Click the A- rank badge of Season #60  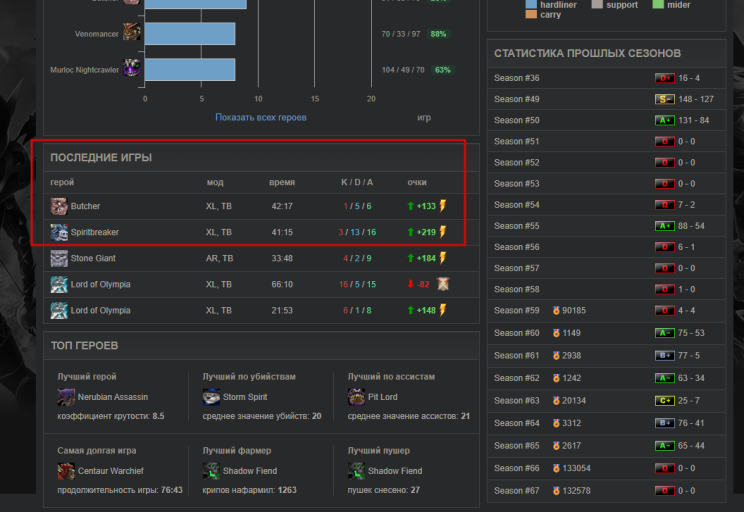point(664,333)
